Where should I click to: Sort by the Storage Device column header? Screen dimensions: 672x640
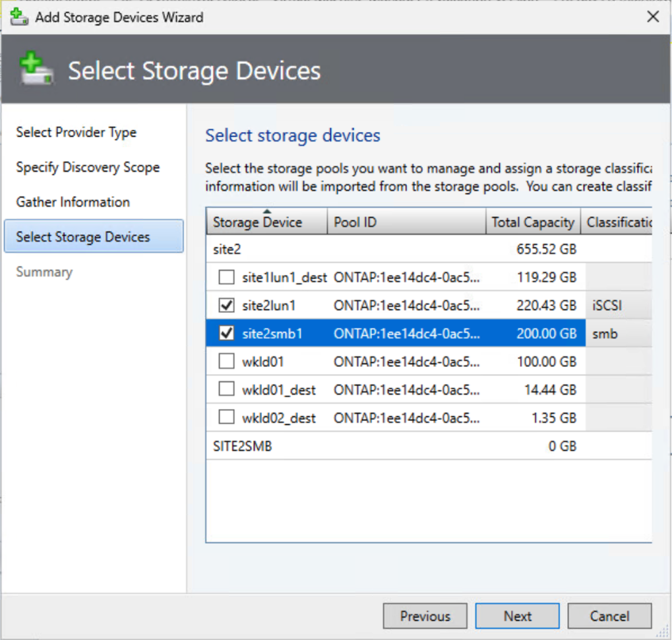click(x=266, y=222)
